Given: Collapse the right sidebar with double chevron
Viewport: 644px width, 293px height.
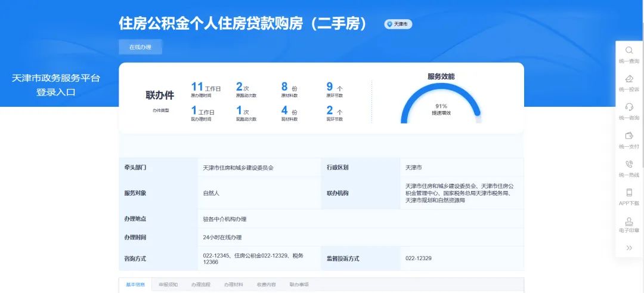Looking at the screenshot, I should (628, 248).
